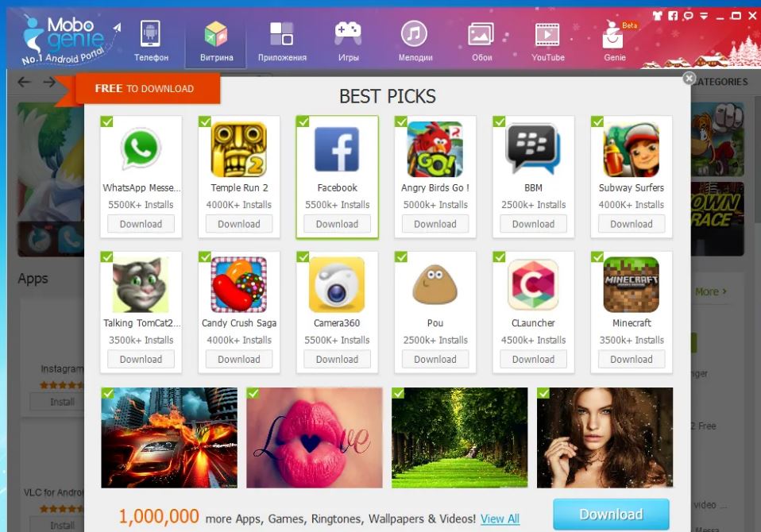Download the Candy Crush Saga app
Screen dimensions: 761x532
tap(239, 360)
